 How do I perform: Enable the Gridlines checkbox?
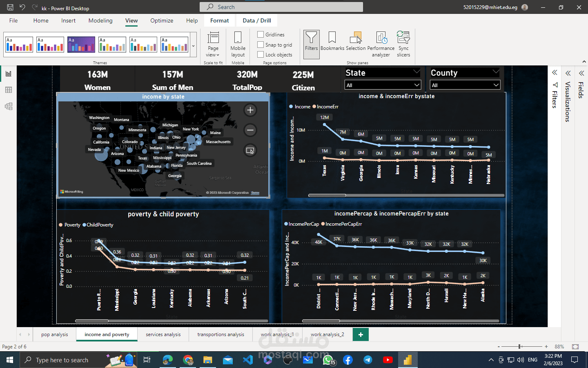pos(261,34)
